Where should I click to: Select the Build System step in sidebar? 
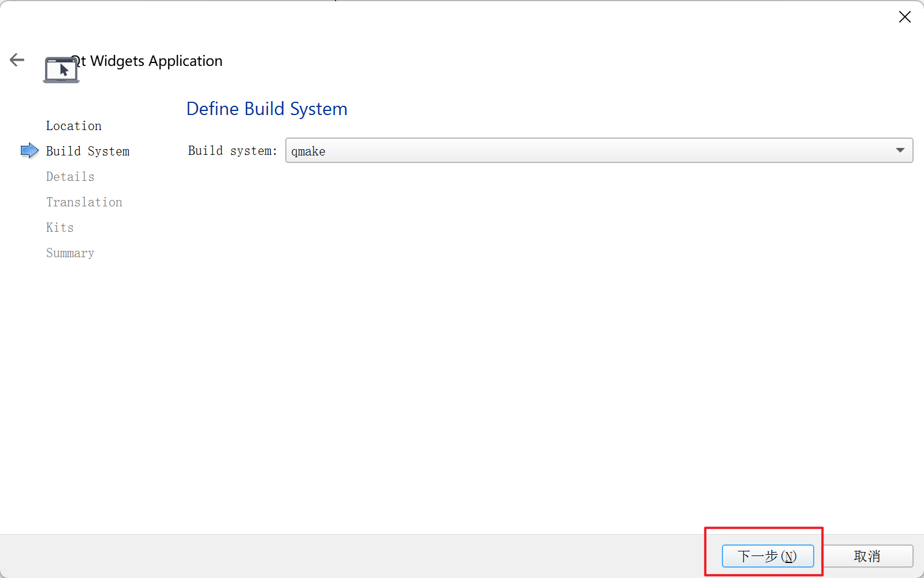point(88,151)
